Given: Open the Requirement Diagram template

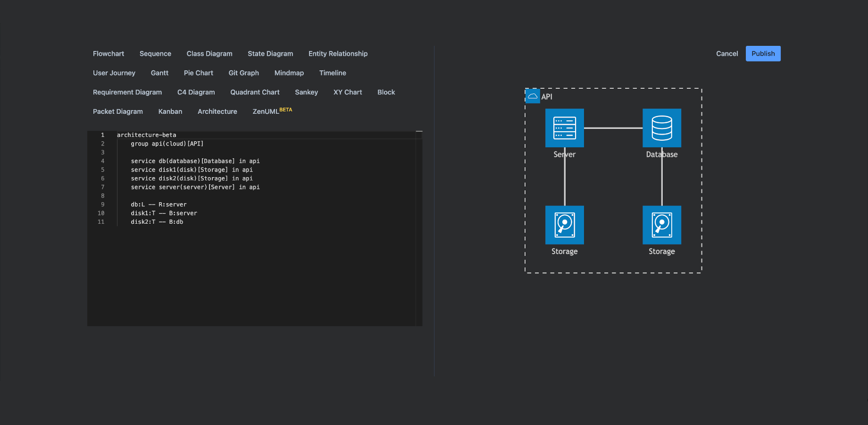Looking at the screenshot, I should tap(127, 93).
